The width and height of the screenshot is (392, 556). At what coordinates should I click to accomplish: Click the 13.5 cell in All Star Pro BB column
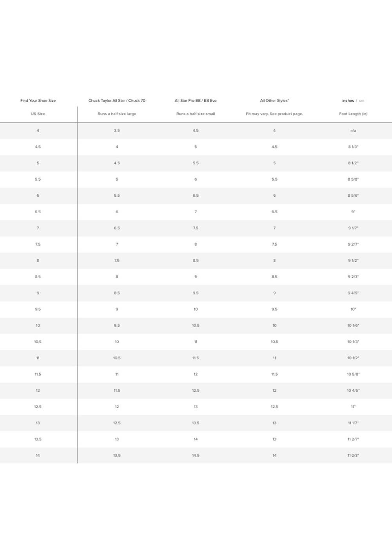[x=196, y=423]
